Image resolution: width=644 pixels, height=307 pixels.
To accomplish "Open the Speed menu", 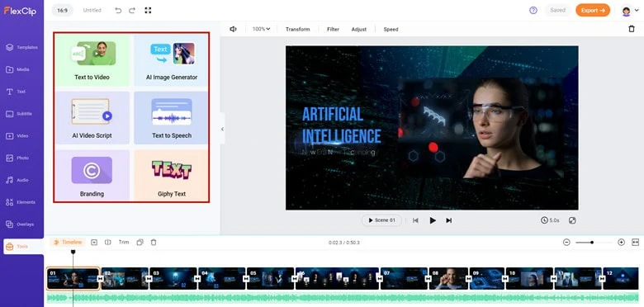I will 391,29.
